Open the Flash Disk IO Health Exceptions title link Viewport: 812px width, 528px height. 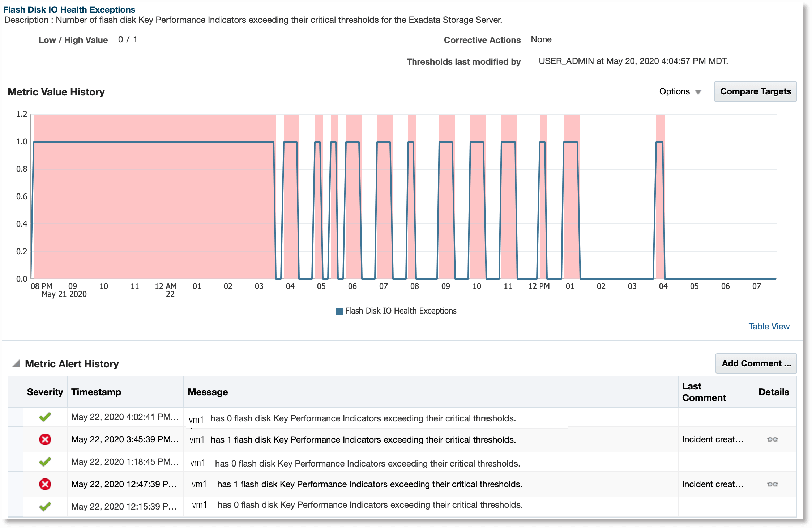pos(69,9)
